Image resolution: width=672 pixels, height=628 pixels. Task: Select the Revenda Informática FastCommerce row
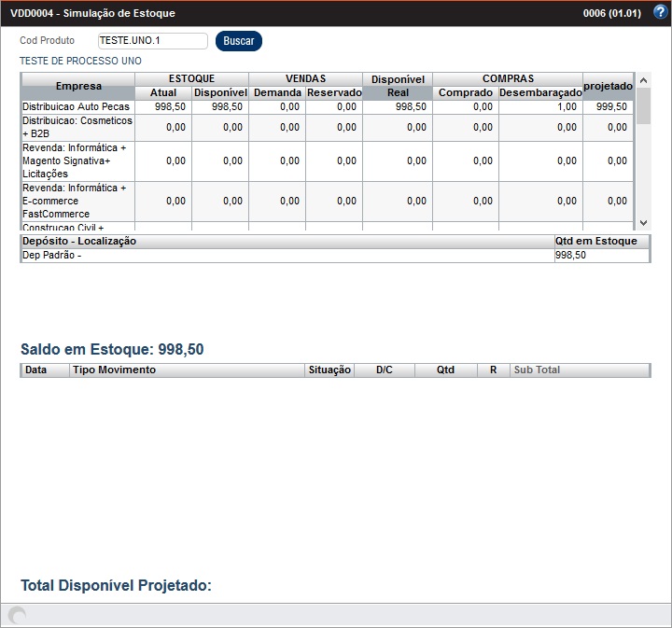pos(77,201)
